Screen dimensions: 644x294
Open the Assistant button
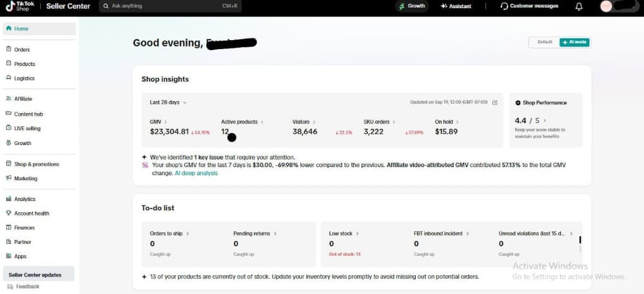[456, 6]
